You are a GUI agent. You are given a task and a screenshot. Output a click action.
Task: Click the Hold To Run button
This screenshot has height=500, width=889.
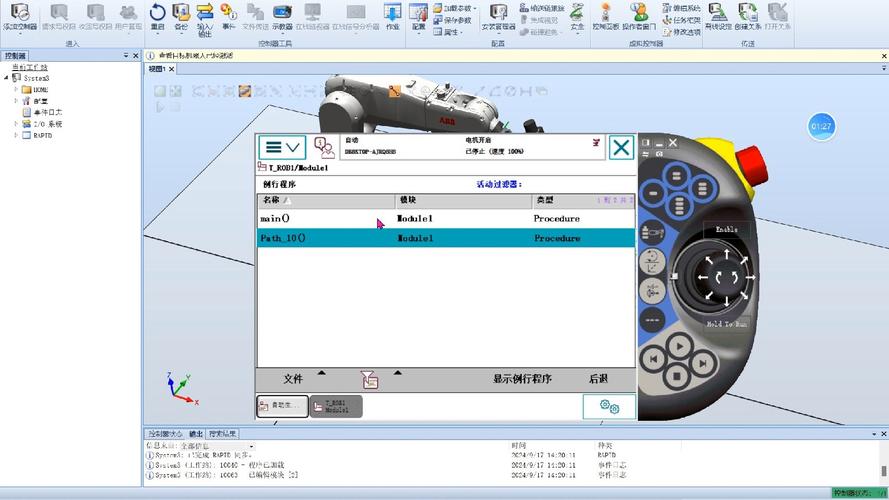[x=727, y=324]
